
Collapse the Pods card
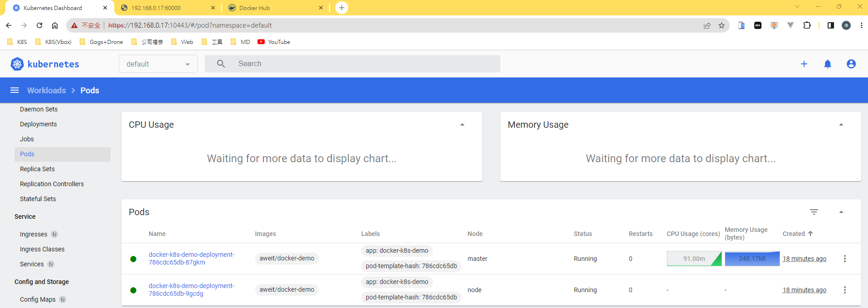(x=841, y=212)
